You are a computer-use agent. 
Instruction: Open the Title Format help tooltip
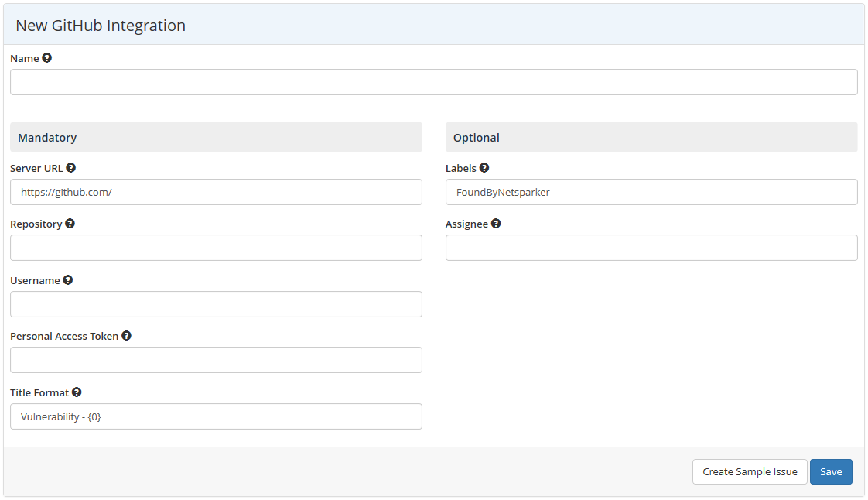pyautogui.click(x=77, y=392)
